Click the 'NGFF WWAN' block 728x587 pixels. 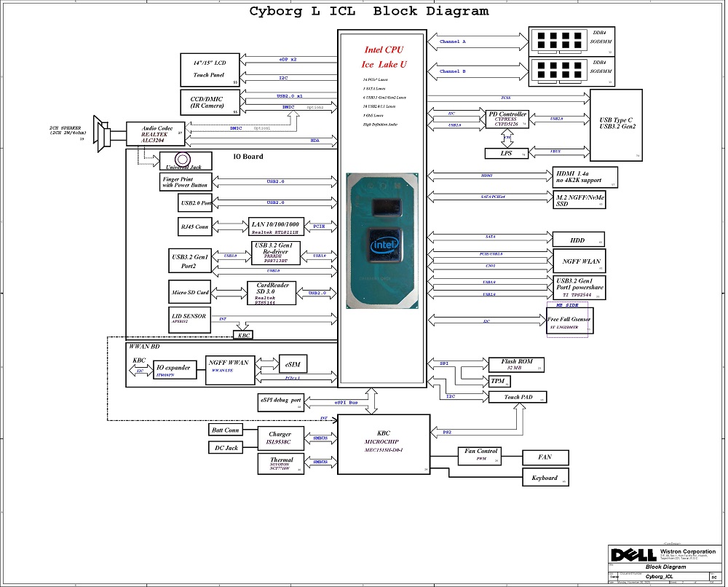tap(230, 370)
